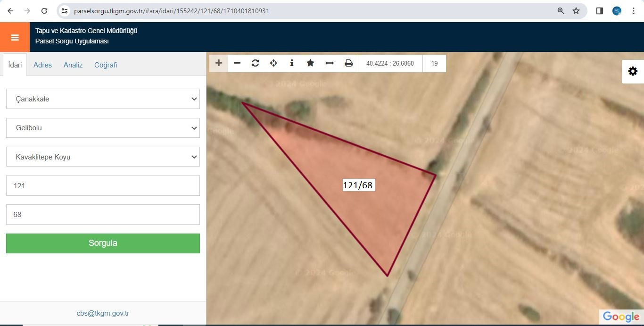The width and height of the screenshot is (644, 326).
Task: Expand the Çanakkale province dropdown
Action: pos(103,99)
